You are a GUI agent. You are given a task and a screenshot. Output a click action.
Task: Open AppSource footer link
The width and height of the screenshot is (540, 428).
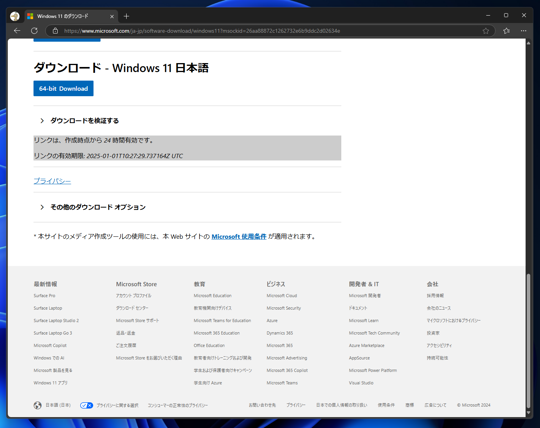pos(359,358)
